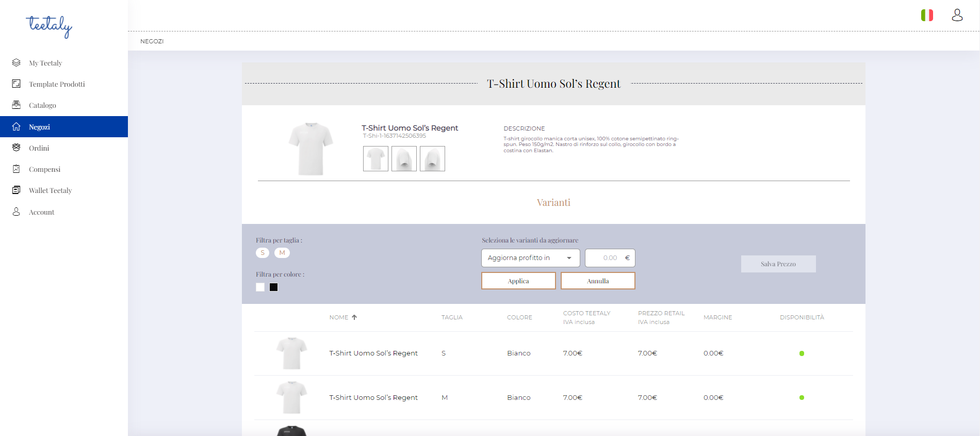
Task: Click the Negozi house icon
Action: pyautogui.click(x=17, y=126)
